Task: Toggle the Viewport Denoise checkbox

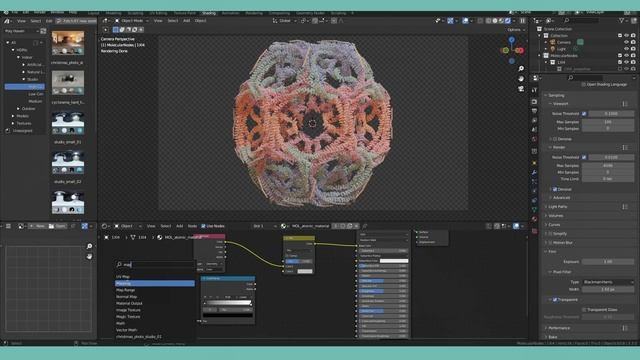Action: [555, 139]
